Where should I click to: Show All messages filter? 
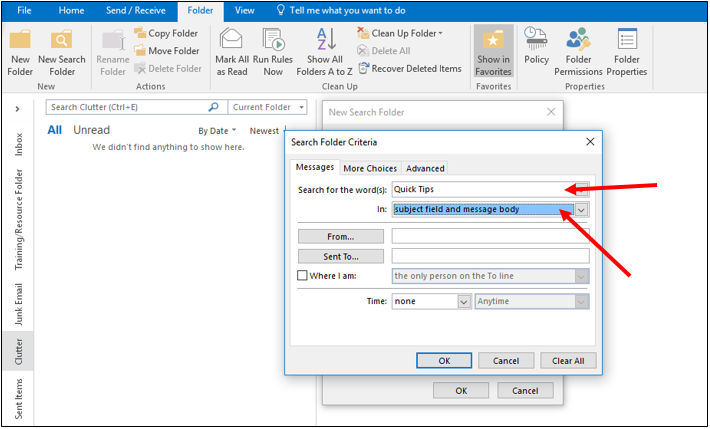click(54, 130)
